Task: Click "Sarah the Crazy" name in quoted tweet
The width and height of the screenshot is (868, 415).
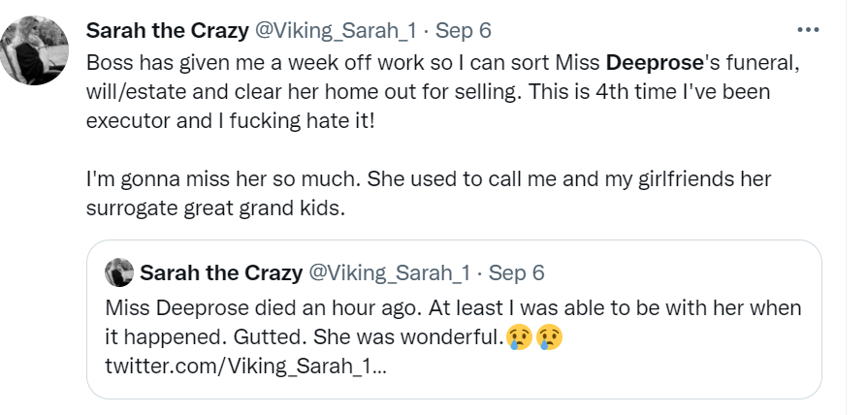Action: click(221, 272)
